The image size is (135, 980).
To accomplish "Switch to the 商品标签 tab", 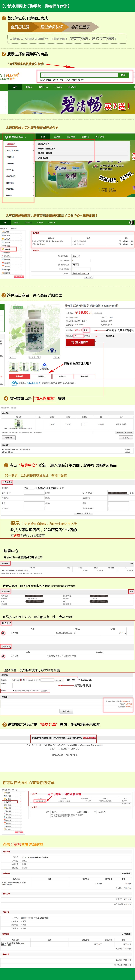I will [63, 376].
